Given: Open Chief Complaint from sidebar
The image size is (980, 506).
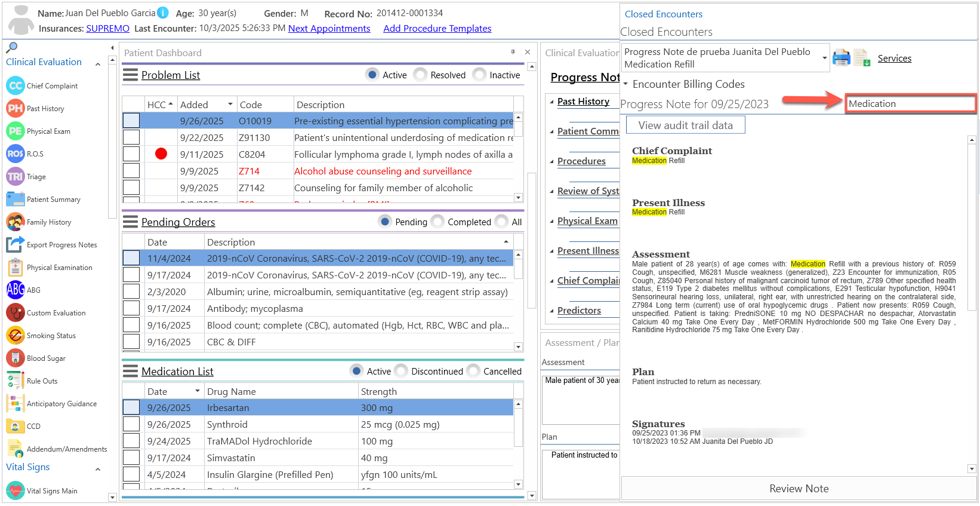Looking at the screenshot, I should 16,86.
